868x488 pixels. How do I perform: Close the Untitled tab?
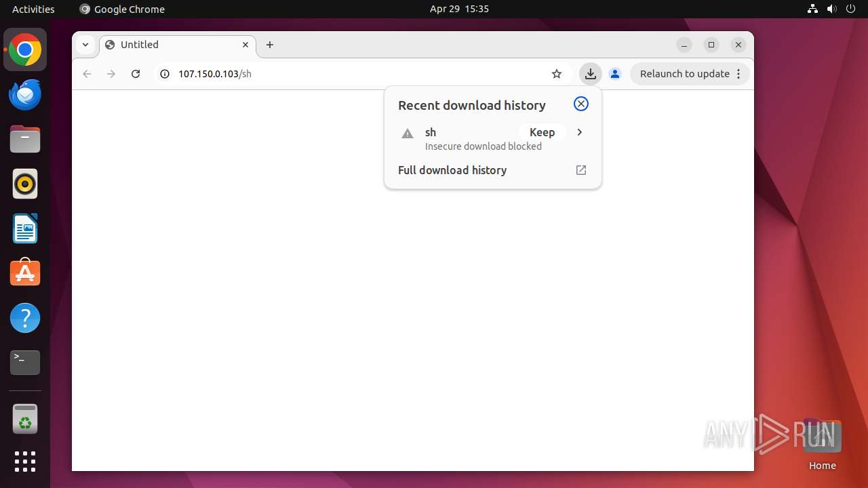[245, 45]
